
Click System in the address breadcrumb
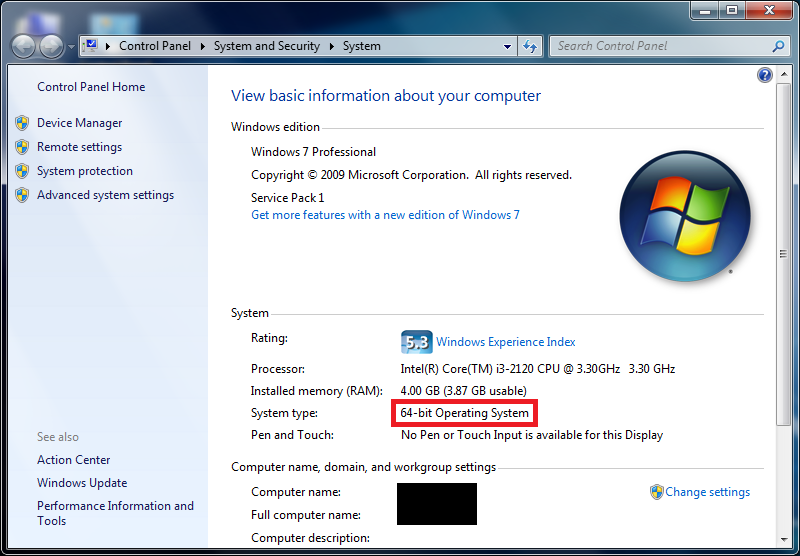pos(361,46)
